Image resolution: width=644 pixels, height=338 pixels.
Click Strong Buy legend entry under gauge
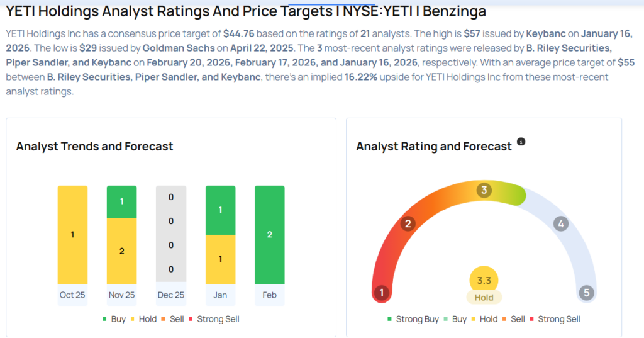tap(413, 319)
